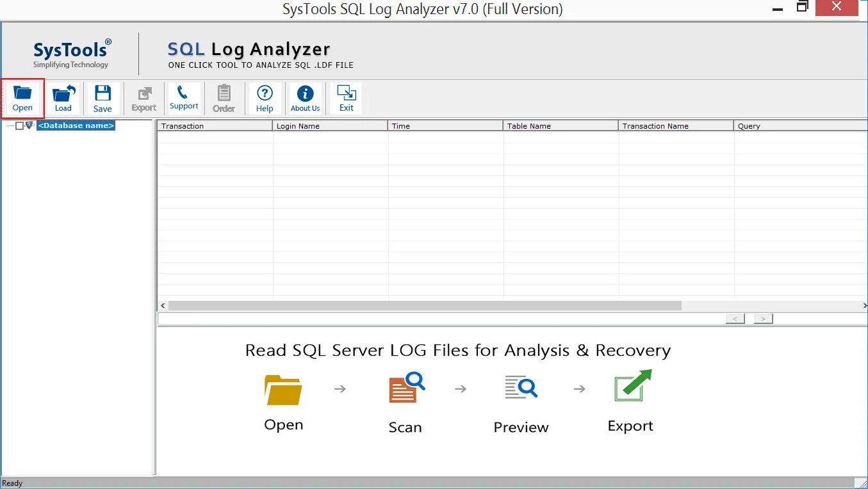Open Help from the toolbar
The image size is (868, 489).
pyautogui.click(x=265, y=99)
